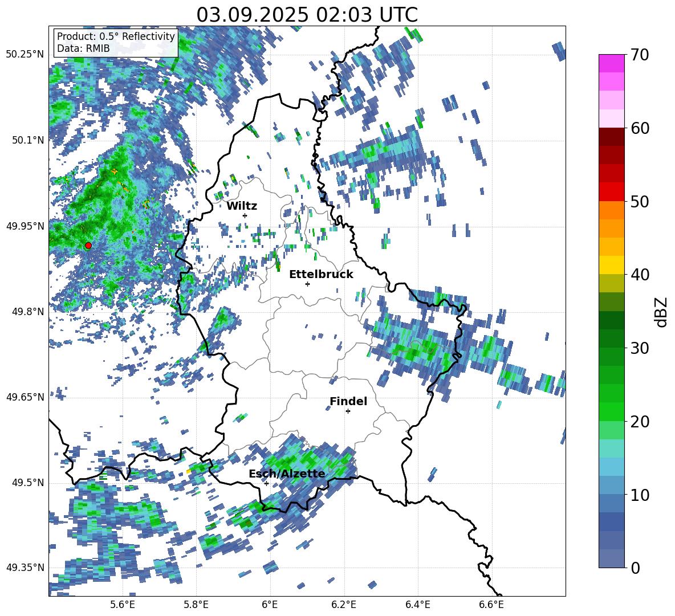
Task: Click the 70 tick label on colorbar
Action: [x=639, y=55]
